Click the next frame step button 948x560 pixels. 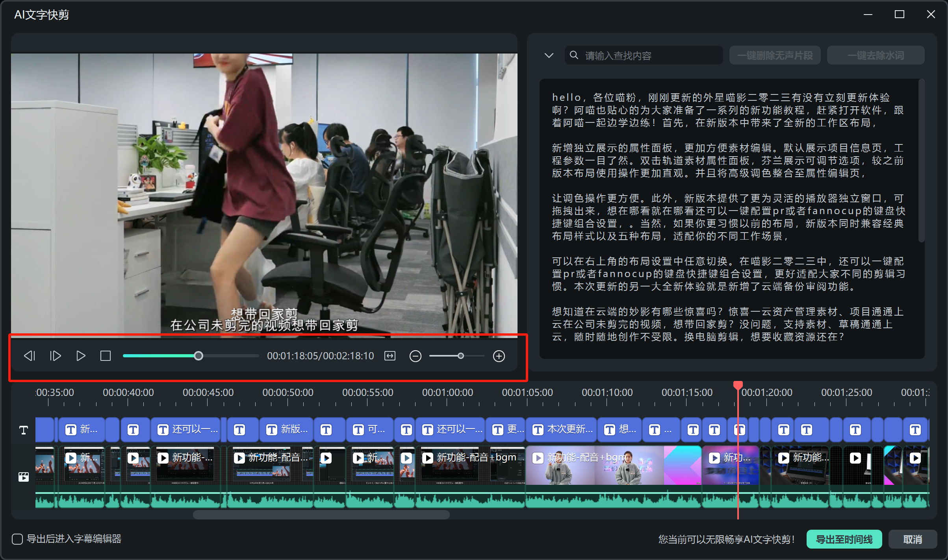(56, 356)
